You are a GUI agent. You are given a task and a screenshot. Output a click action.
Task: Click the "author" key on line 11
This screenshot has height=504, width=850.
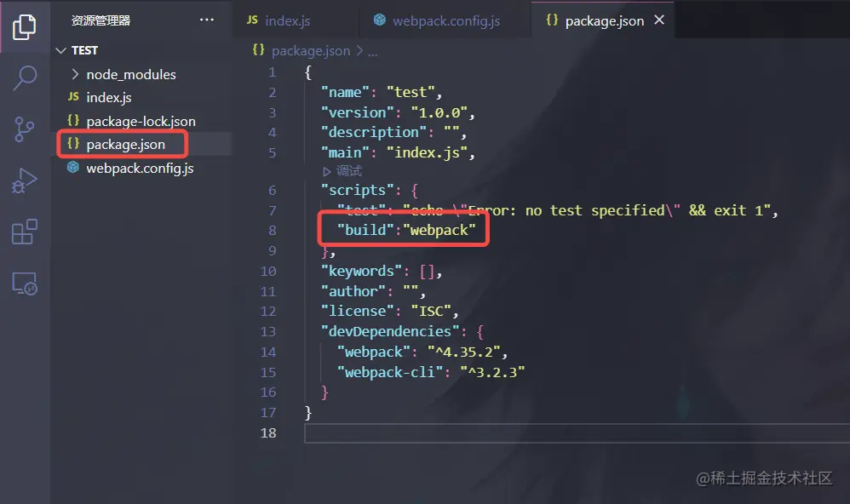pos(353,291)
